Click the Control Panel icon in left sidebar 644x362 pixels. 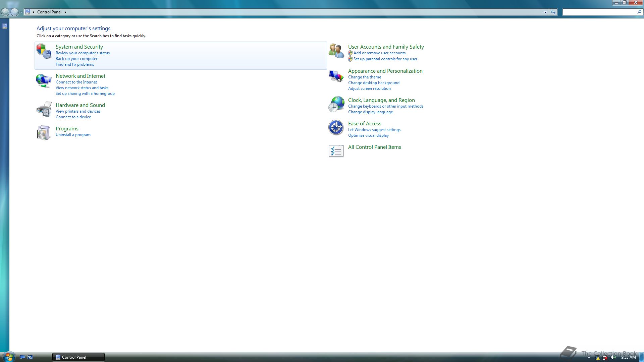point(5,26)
